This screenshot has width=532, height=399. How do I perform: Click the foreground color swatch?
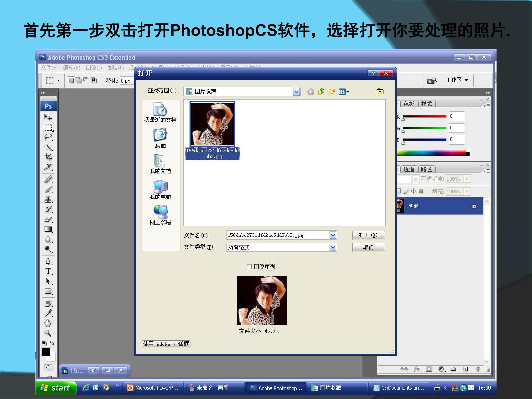click(x=46, y=352)
